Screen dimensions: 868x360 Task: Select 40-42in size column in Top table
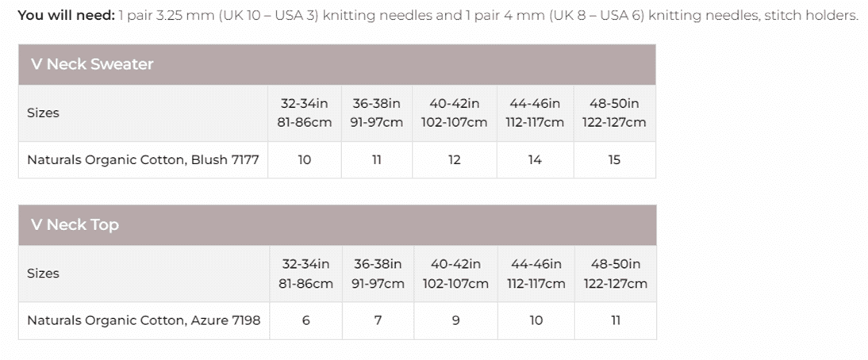pos(455,273)
